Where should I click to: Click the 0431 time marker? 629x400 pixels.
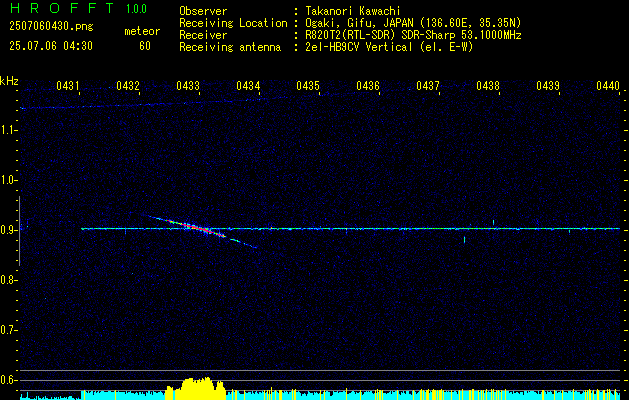[67, 85]
